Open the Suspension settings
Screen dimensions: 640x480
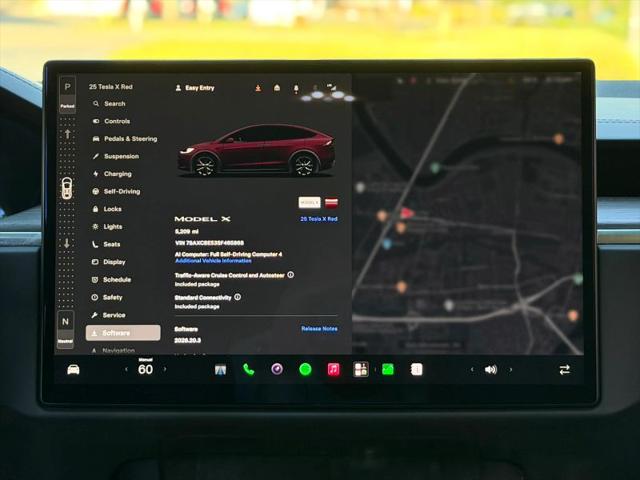pyautogui.click(x=116, y=156)
